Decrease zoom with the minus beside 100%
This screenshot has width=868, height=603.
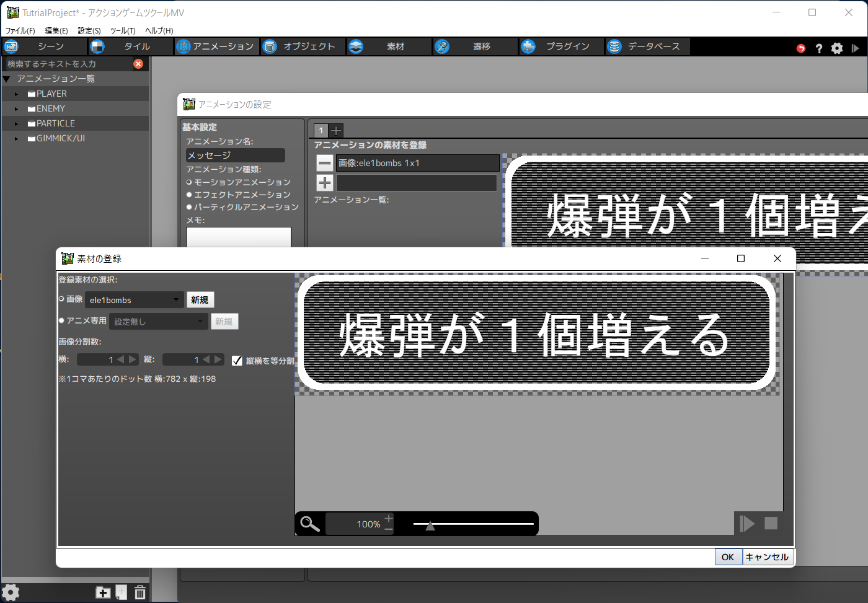point(389,529)
